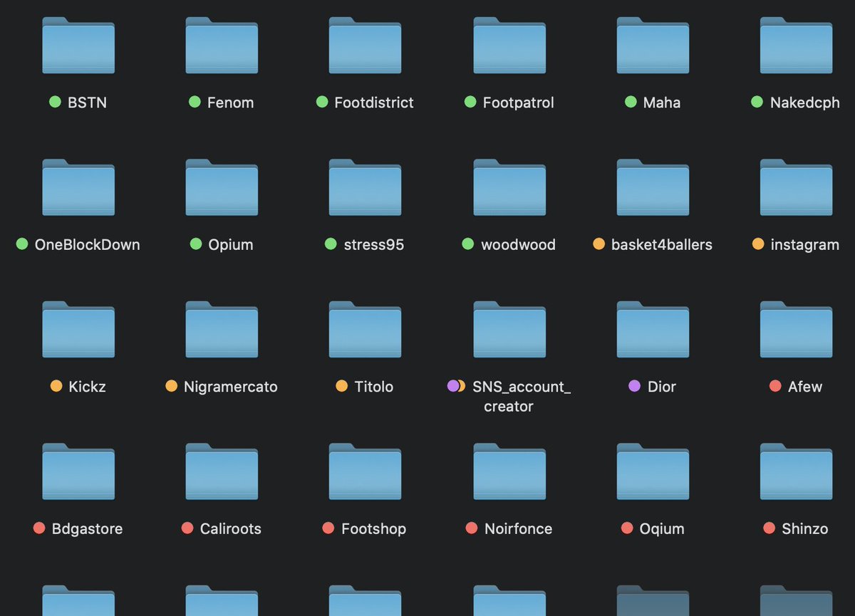Click the woodwood name label

coord(518,245)
